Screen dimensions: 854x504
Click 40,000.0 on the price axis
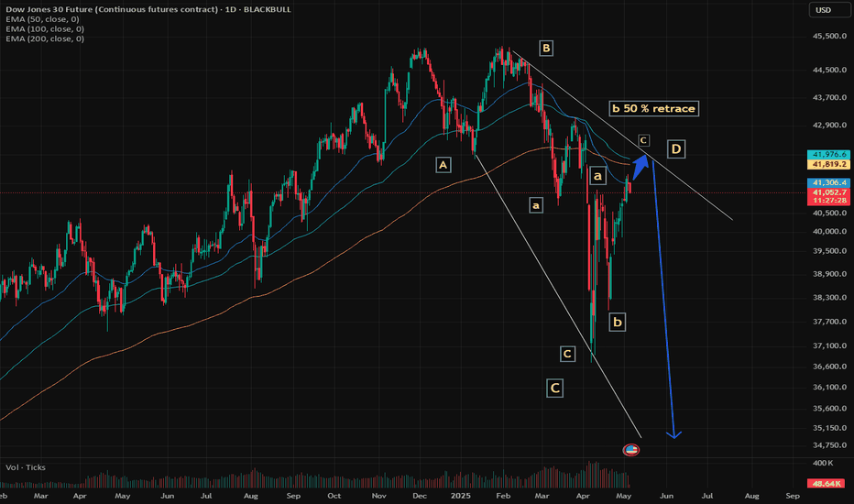tap(829, 232)
